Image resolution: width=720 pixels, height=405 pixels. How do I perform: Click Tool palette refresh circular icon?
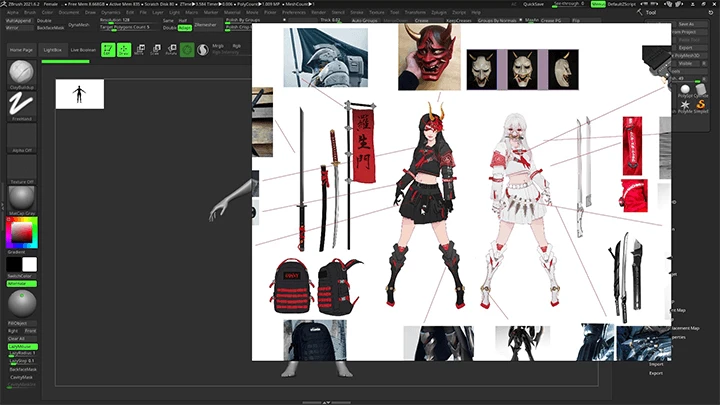pos(711,12)
